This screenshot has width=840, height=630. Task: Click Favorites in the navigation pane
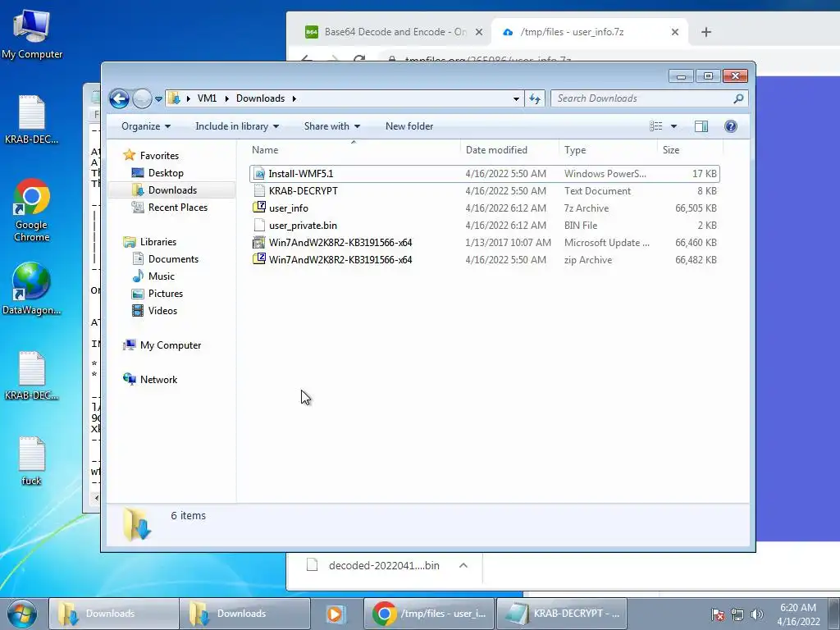[x=159, y=155]
